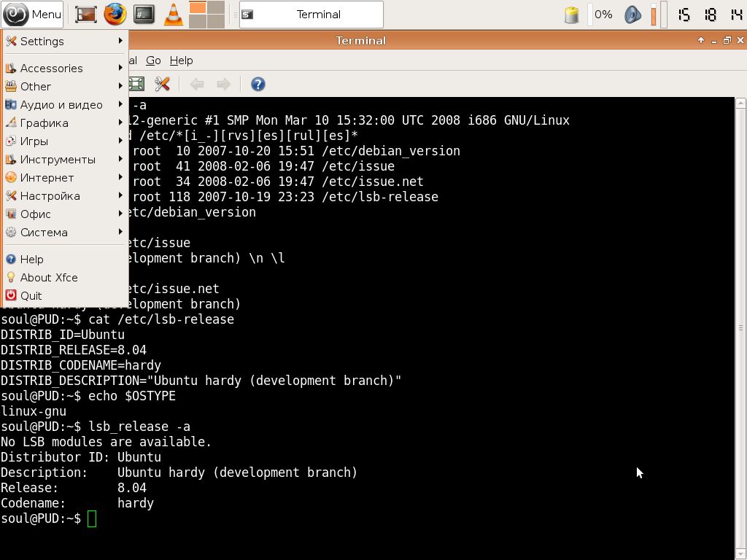747x560 pixels.
Task: Open Terminal preferences via the tools icon
Action: point(162,85)
